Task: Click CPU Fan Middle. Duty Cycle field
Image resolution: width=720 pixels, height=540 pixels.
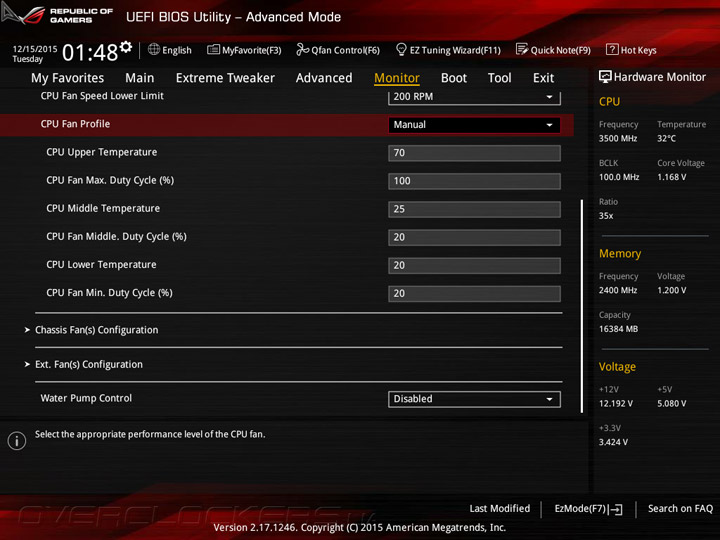Action: pyautogui.click(x=474, y=237)
